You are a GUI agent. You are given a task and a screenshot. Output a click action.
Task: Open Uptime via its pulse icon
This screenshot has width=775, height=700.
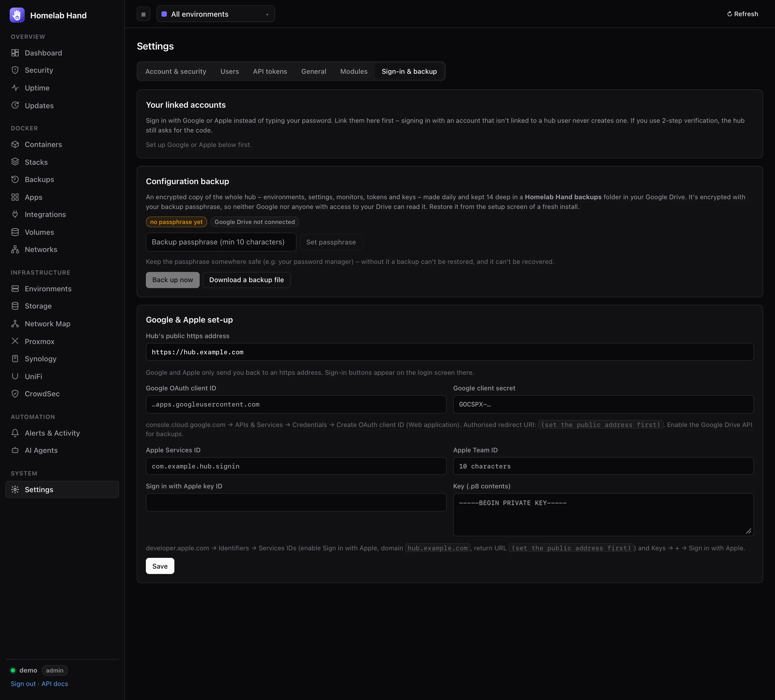point(15,88)
